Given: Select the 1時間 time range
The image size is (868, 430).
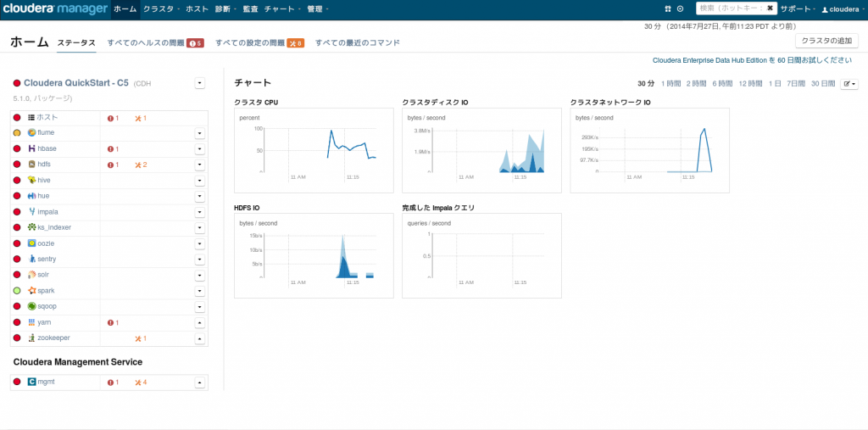Looking at the screenshot, I should pyautogui.click(x=671, y=84).
